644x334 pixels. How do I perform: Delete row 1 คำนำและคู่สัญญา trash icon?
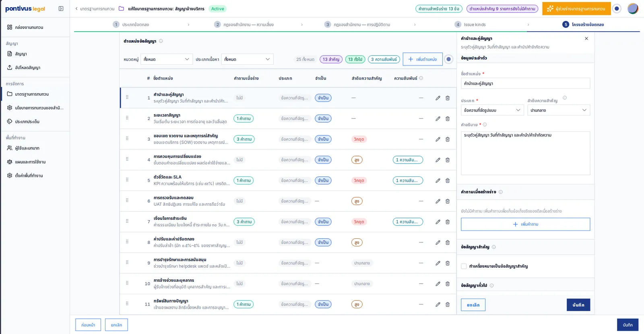click(x=448, y=98)
